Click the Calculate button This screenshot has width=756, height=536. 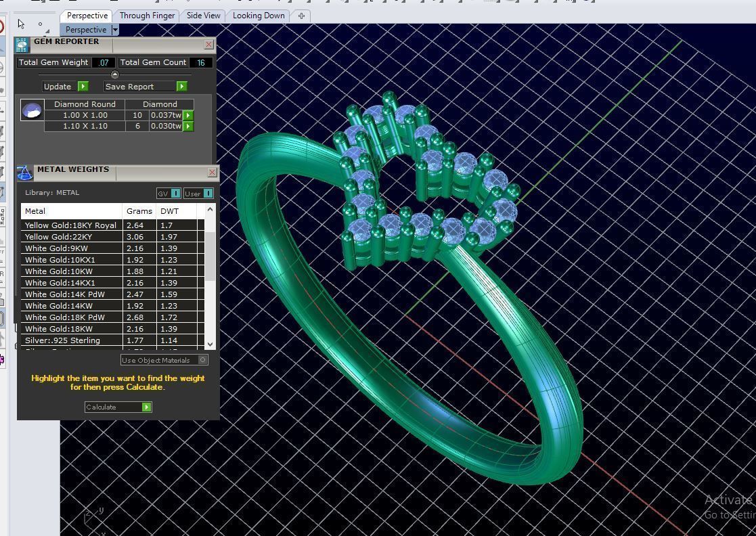pyautogui.click(x=118, y=407)
